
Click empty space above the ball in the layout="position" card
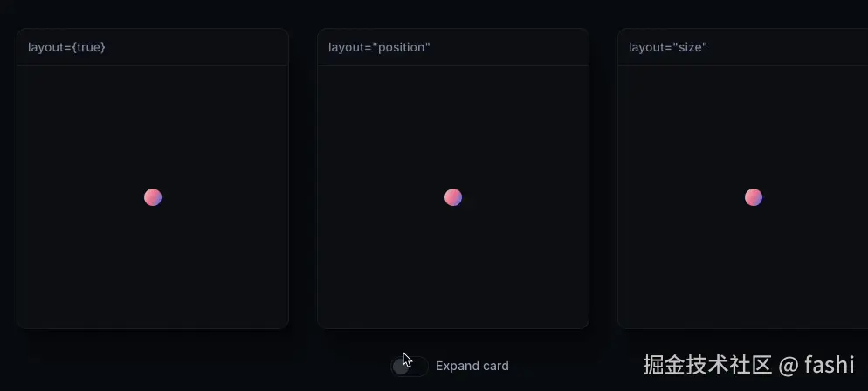(x=453, y=127)
